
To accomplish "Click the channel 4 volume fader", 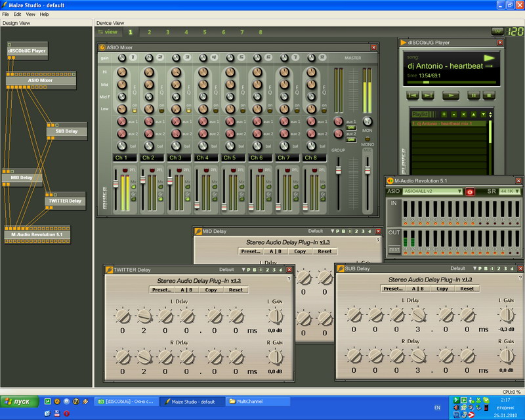I will click(198, 203).
